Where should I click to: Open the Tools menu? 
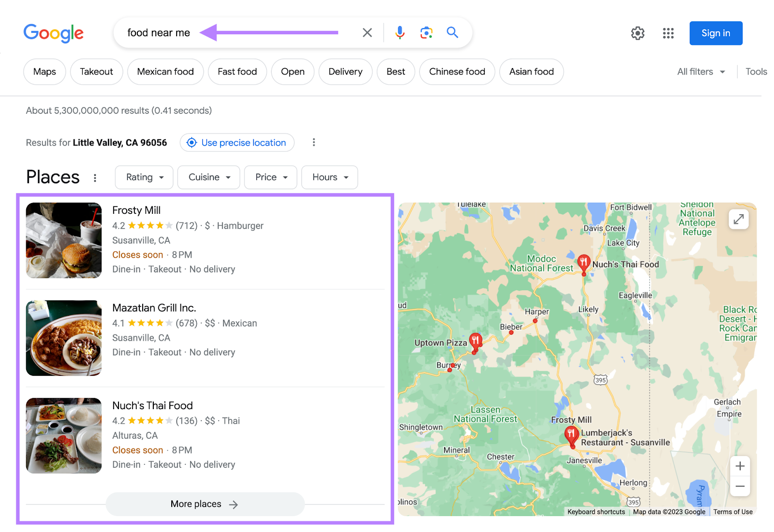point(756,71)
